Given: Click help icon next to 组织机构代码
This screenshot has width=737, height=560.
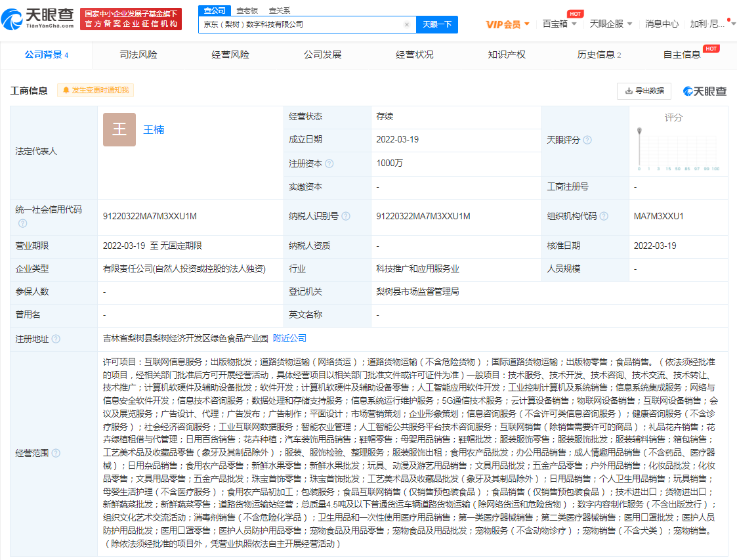Looking at the screenshot, I should (604, 216).
